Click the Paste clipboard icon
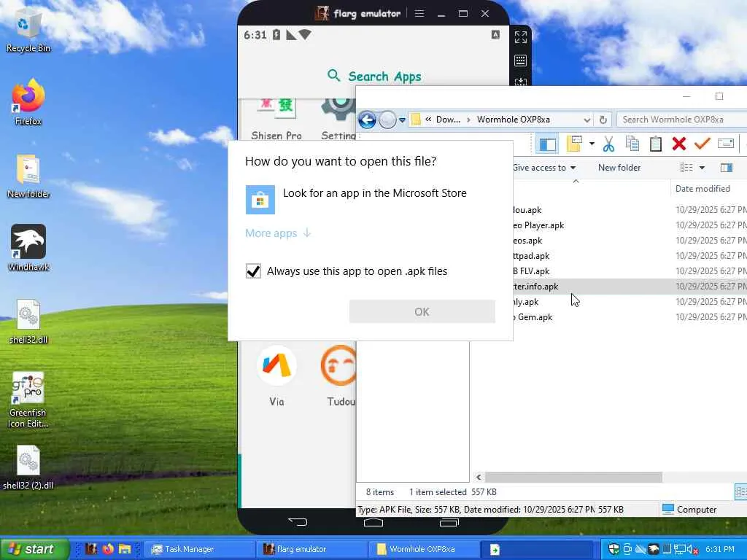Image resolution: width=747 pixels, height=560 pixels. point(656,144)
